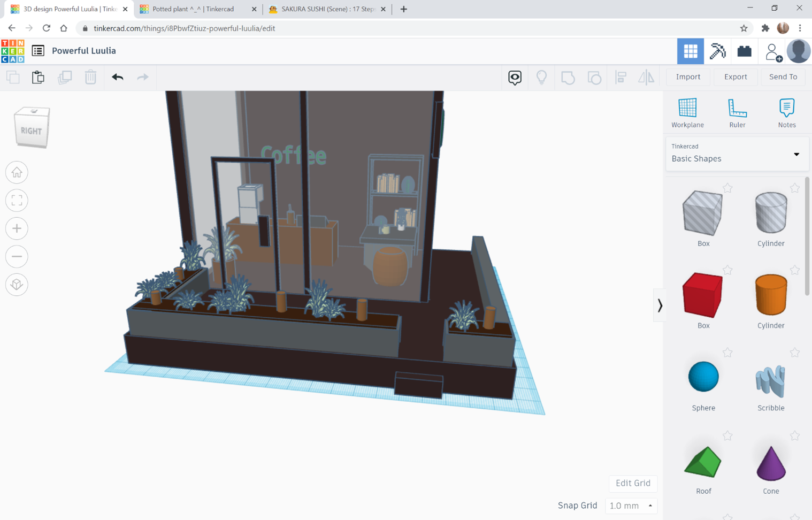Image resolution: width=812 pixels, height=520 pixels.
Task: Reload the page
Action: [47, 28]
